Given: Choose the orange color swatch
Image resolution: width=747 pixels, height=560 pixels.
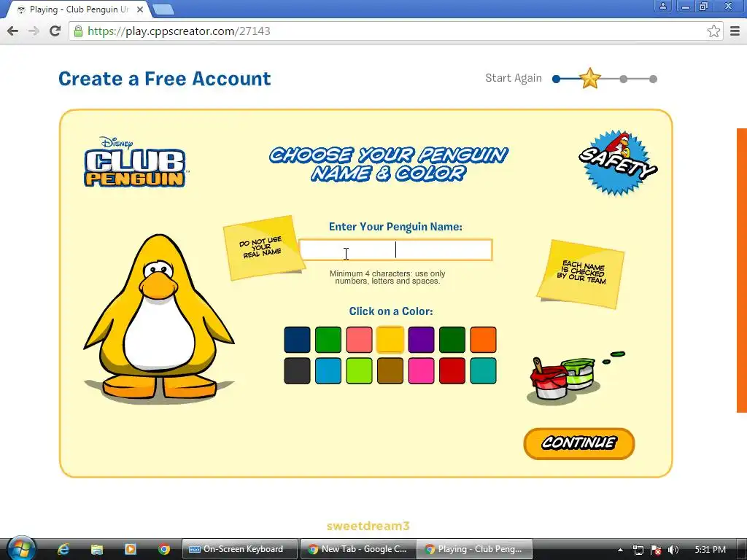Looking at the screenshot, I should [483, 340].
